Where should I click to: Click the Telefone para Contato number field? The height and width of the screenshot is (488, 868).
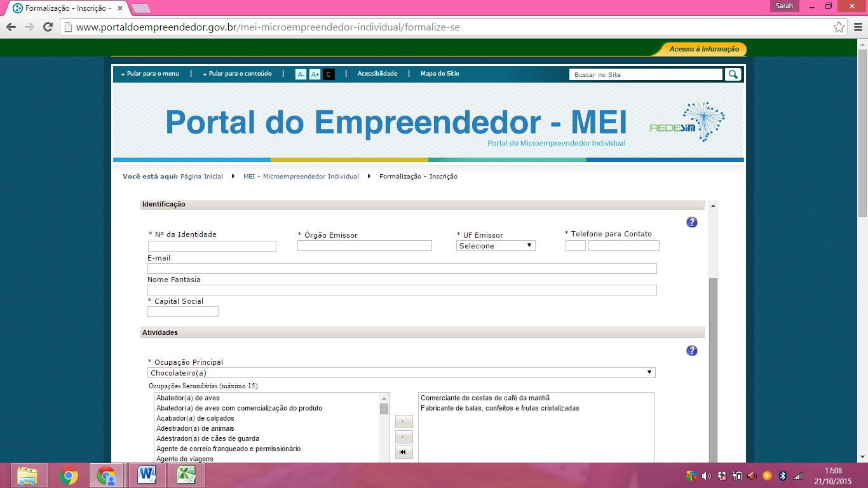pos(624,246)
